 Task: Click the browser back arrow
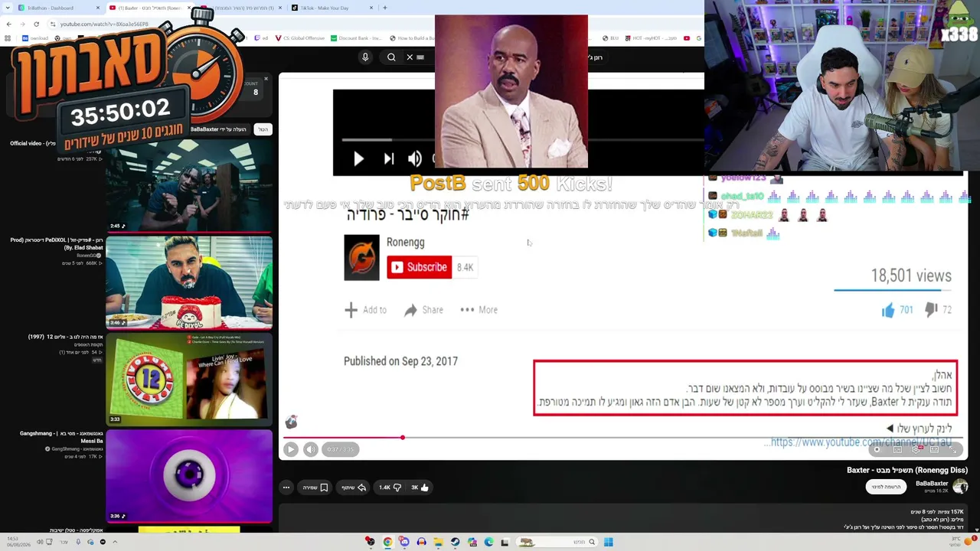click(8, 24)
